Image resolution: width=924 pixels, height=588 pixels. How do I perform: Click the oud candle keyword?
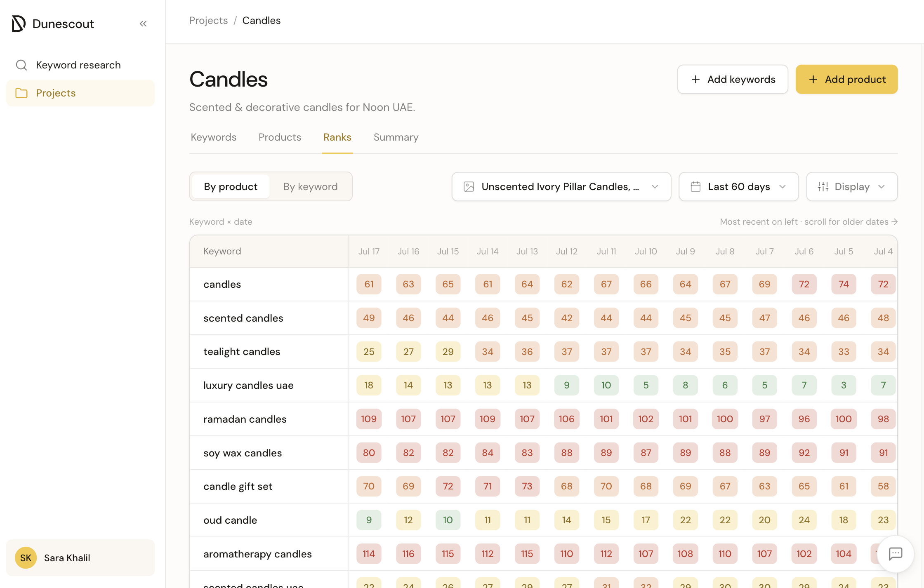coord(230,520)
